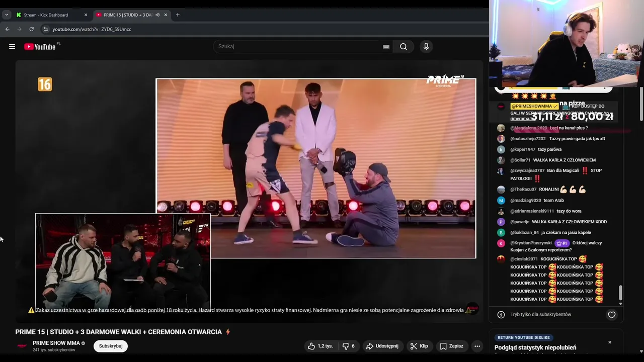Open the PRIME SHOW MMA channel avatar
The width and height of the screenshot is (644, 362).
pyautogui.click(x=22, y=346)
